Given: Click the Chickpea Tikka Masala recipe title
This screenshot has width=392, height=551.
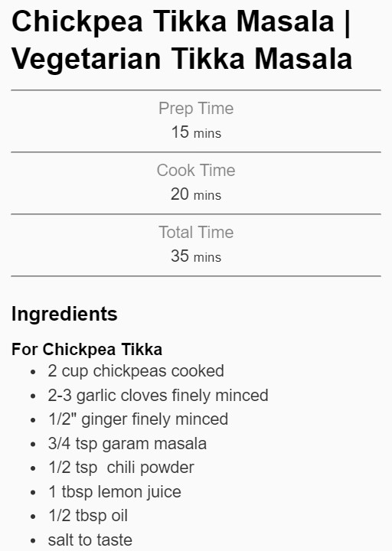Looking at the screenshot, I should coord(181,40).
